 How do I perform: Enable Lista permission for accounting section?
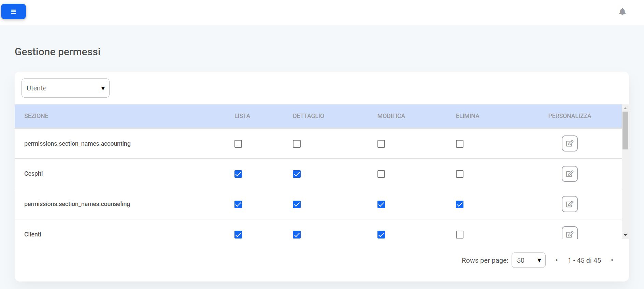coord(238,144)
